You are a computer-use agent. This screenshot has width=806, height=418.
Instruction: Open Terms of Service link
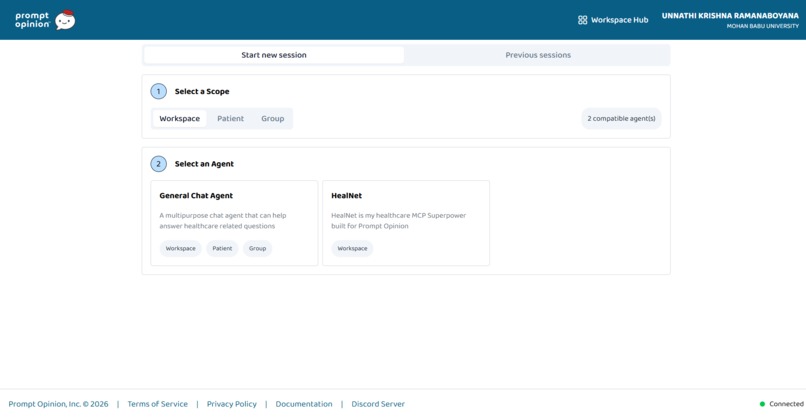157,404
